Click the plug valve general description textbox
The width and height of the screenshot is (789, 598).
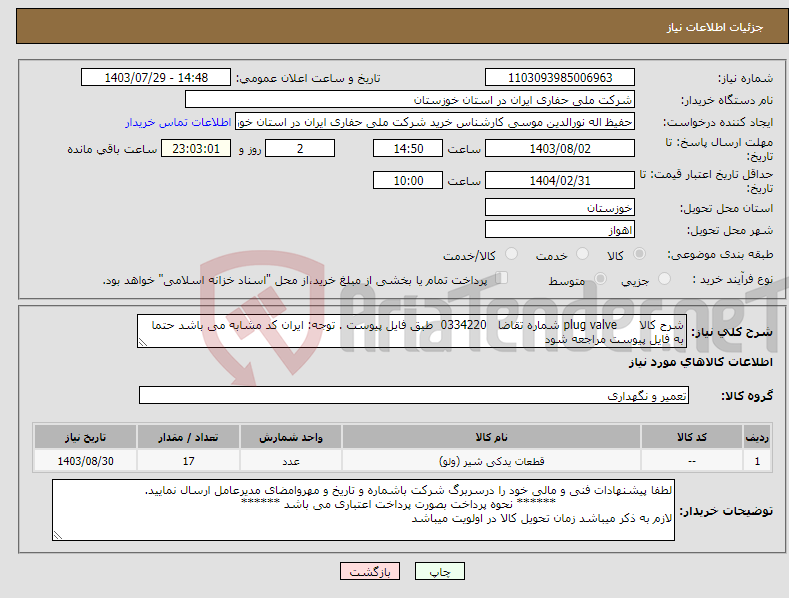[412, 331]
